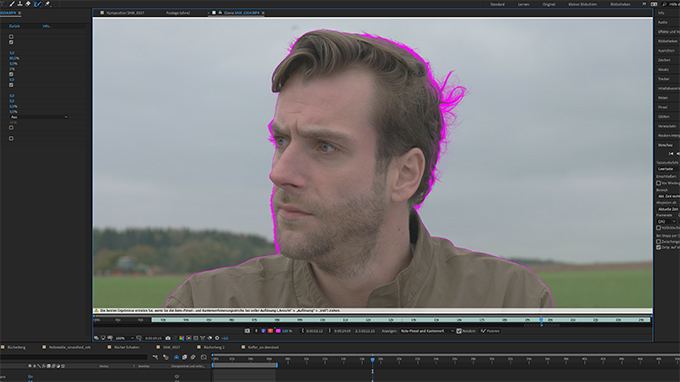Viewport: 680px width, 382px height.
Task: Click the graph editor icon in timeline header
Action: click(204, 357)
